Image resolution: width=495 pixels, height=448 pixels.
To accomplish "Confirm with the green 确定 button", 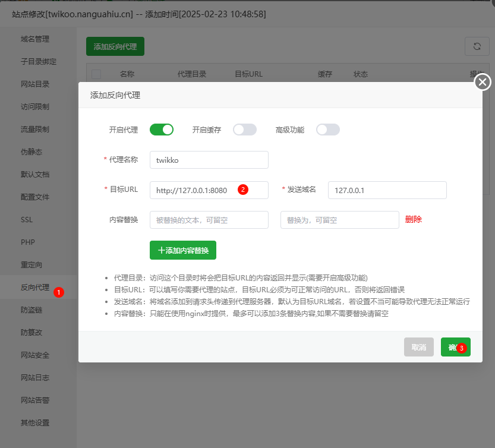I will pos(455,347).
